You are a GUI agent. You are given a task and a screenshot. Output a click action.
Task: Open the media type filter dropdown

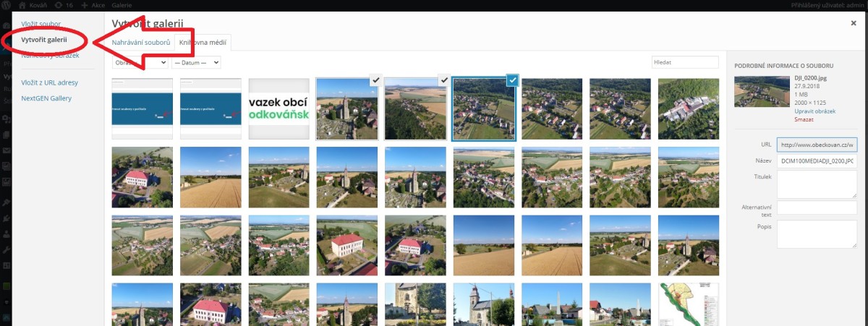tap(140, 63)
